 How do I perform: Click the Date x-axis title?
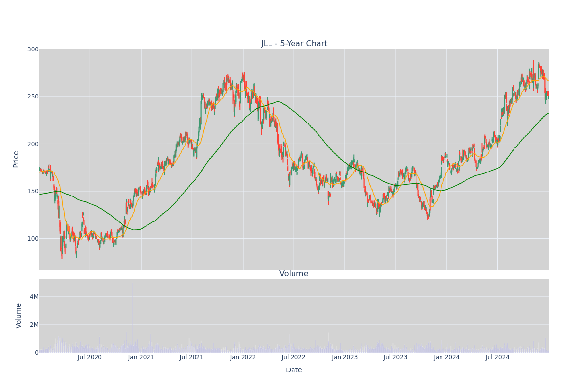tap(294, 370)
